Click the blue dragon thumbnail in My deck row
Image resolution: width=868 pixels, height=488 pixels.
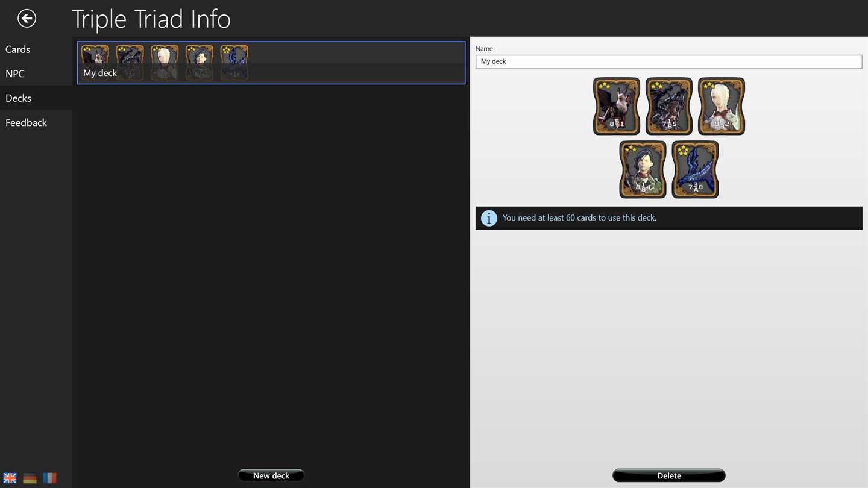point(234,62)
